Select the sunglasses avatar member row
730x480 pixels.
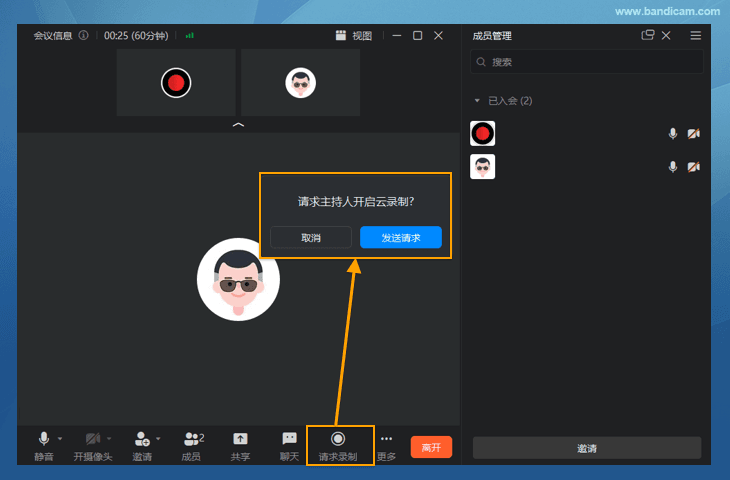point(587,167)
